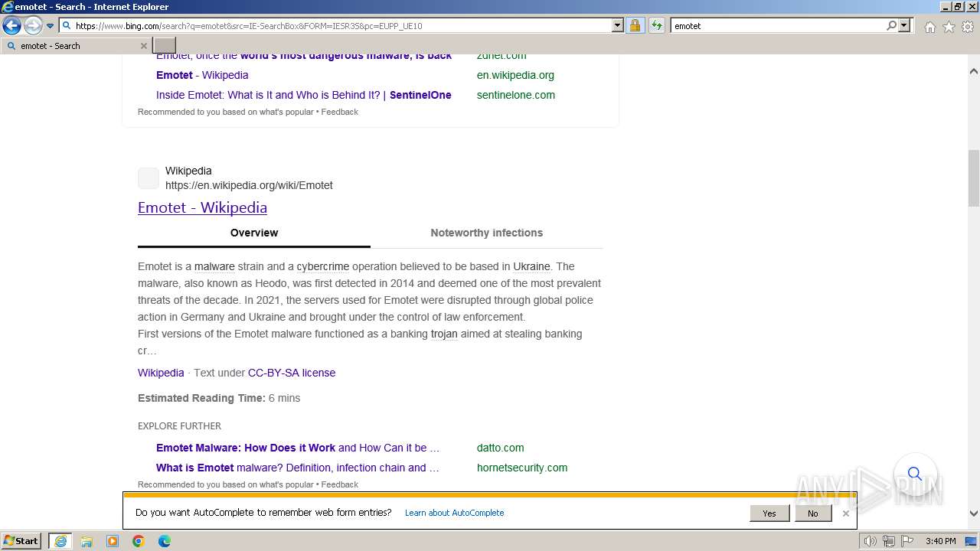Dismiss the AutoComplete notification bar

[x=845, y=514]
